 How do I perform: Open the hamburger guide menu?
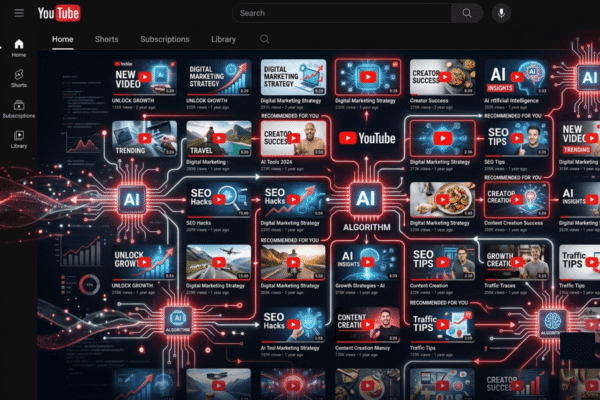19,13
